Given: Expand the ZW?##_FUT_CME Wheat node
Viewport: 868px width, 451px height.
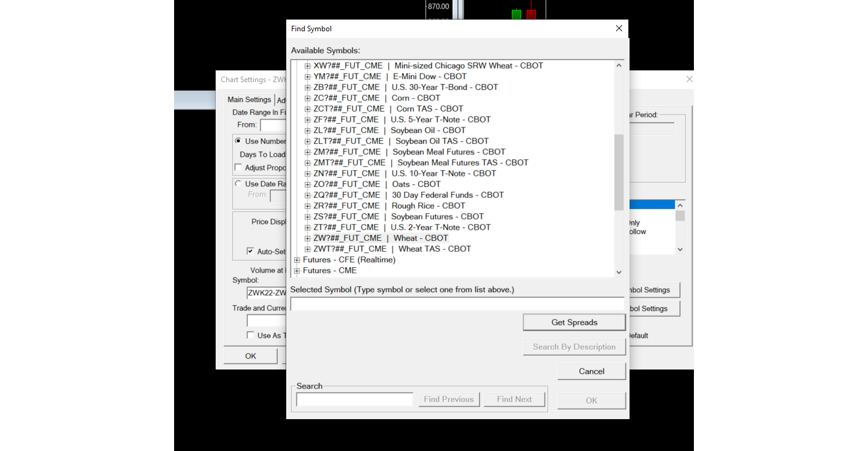Looking at the screenshot, I should point(308,238).
